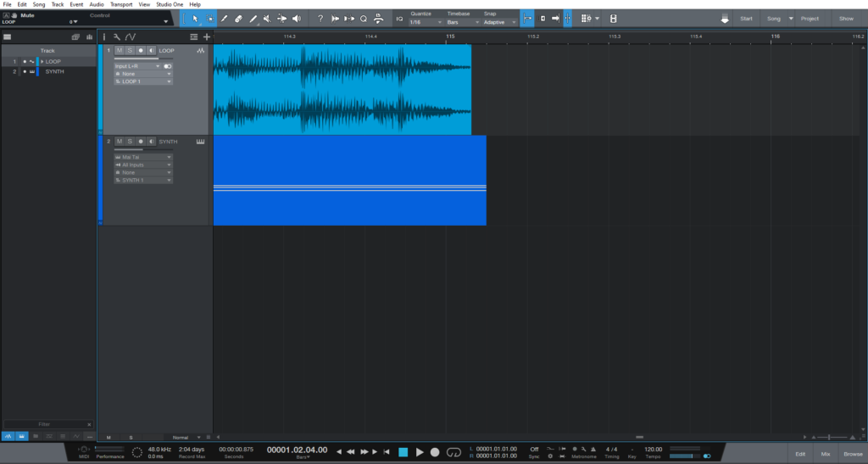Open the Transport menu
Viewport: 868px width, 464px height.
point(120,4)
